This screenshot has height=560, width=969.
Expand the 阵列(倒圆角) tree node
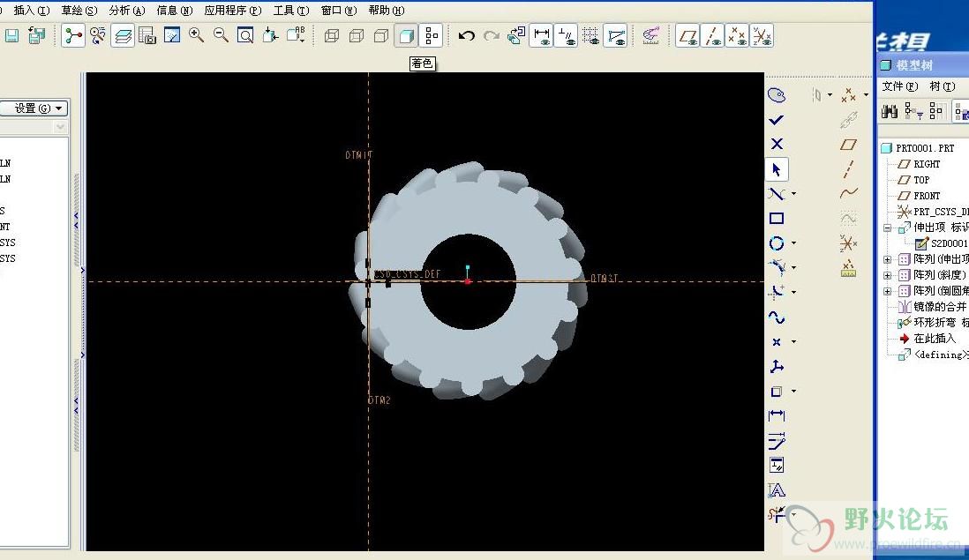888,291
